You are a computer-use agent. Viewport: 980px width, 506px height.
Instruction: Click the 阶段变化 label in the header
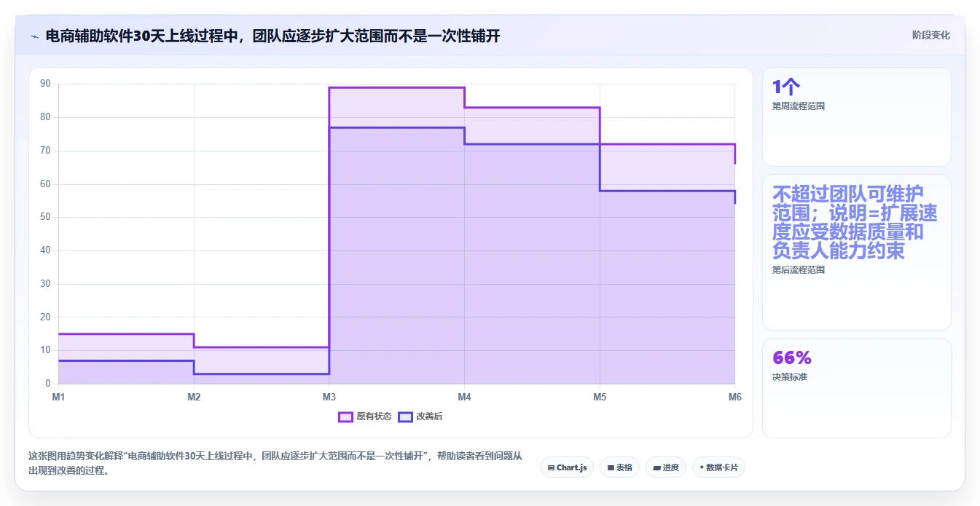[930, 35]
